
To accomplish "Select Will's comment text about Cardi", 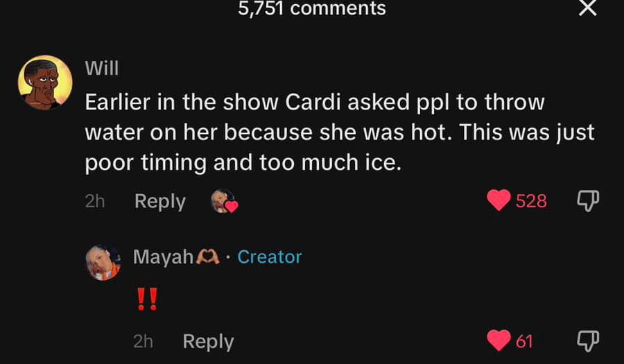I will point(340,132).
